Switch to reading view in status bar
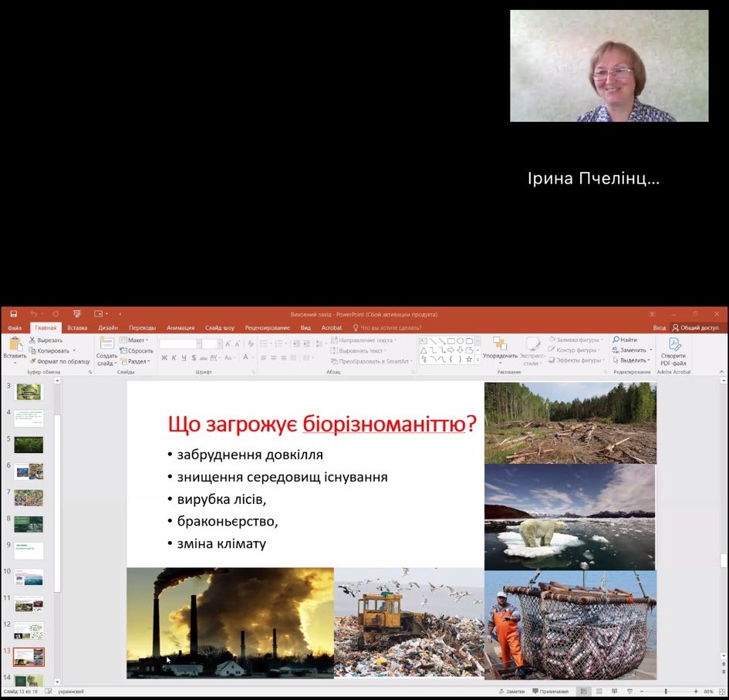Viewport: 729px width, 700px height. click(614, 692)
